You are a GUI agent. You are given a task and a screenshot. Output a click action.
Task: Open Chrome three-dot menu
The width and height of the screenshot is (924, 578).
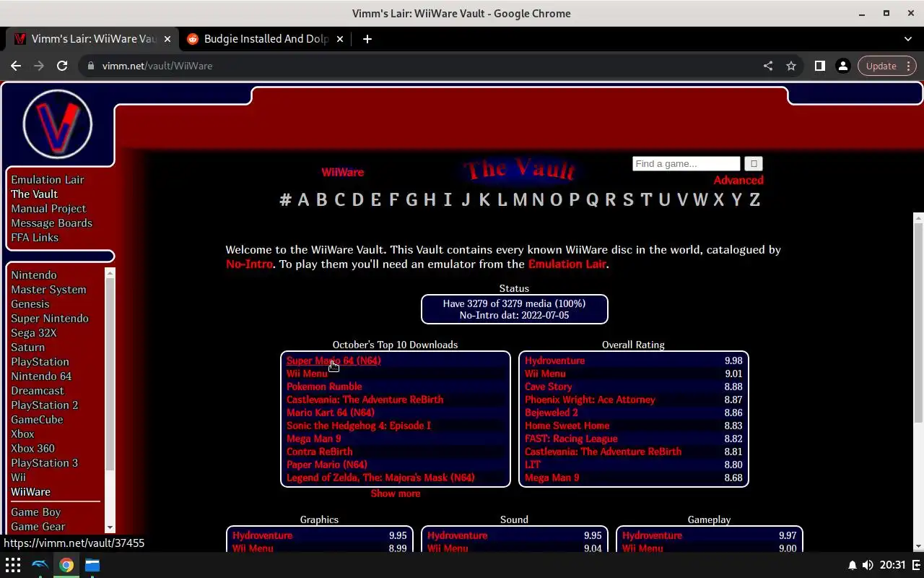[x=909, y=66]
